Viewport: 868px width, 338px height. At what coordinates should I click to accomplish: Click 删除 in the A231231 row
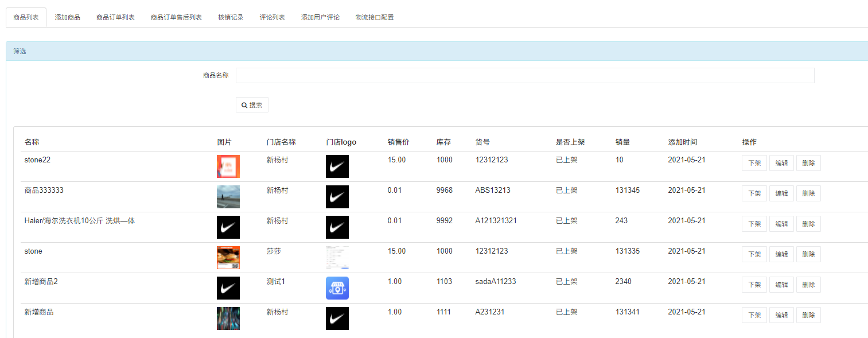pos(808,315)
